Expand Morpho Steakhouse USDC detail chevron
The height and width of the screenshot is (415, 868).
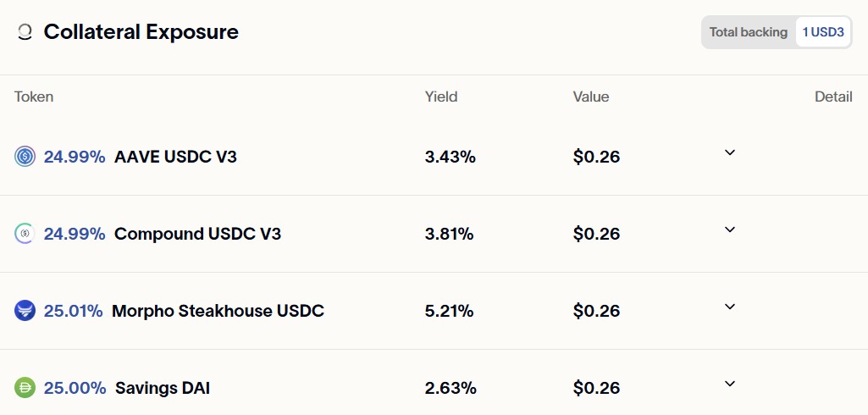(730, 307)
